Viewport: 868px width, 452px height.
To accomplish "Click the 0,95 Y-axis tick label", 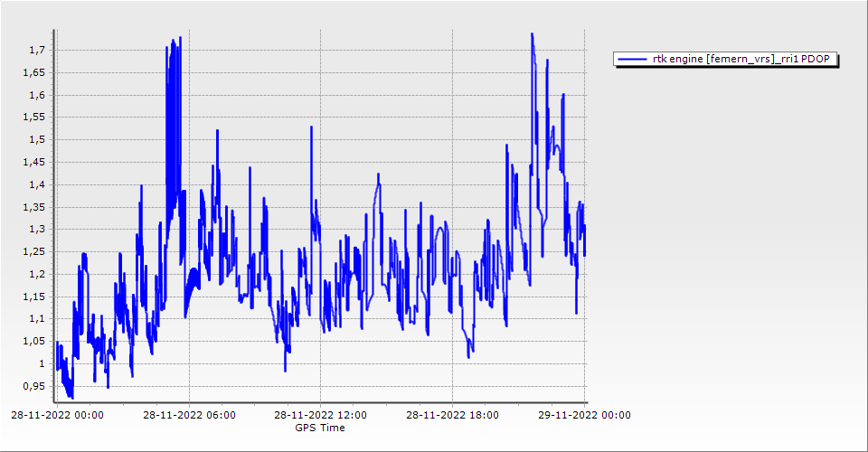I will click(33, 386).
